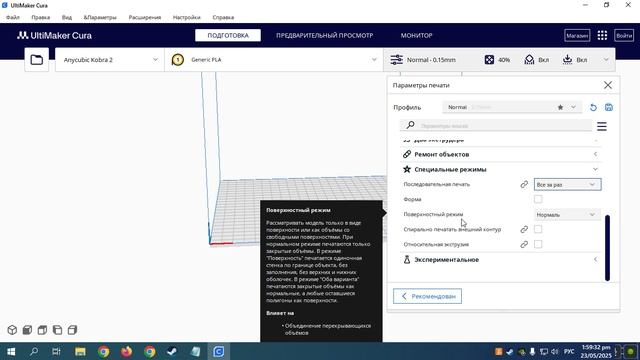Click the print settings sliders icon
The width and height of the screenshot is (640, 360).
coord(396,60)
